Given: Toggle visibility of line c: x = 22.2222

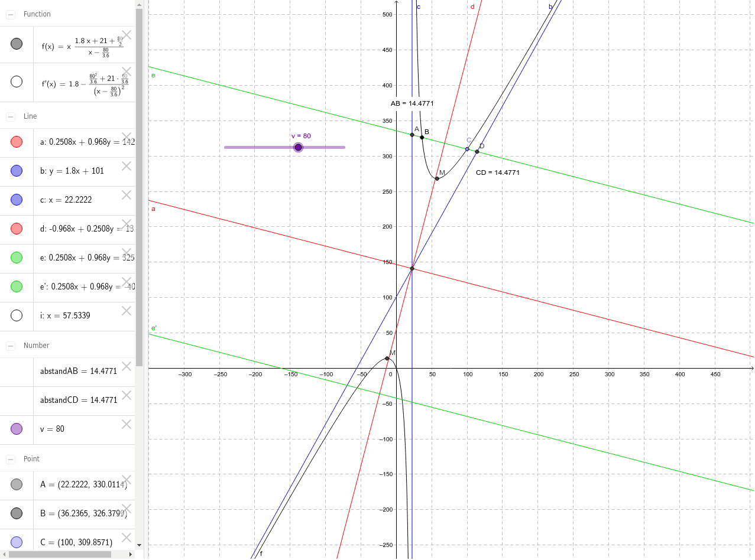Looking at the screenshot, I should pyautogui.click(x=17, y=200).
